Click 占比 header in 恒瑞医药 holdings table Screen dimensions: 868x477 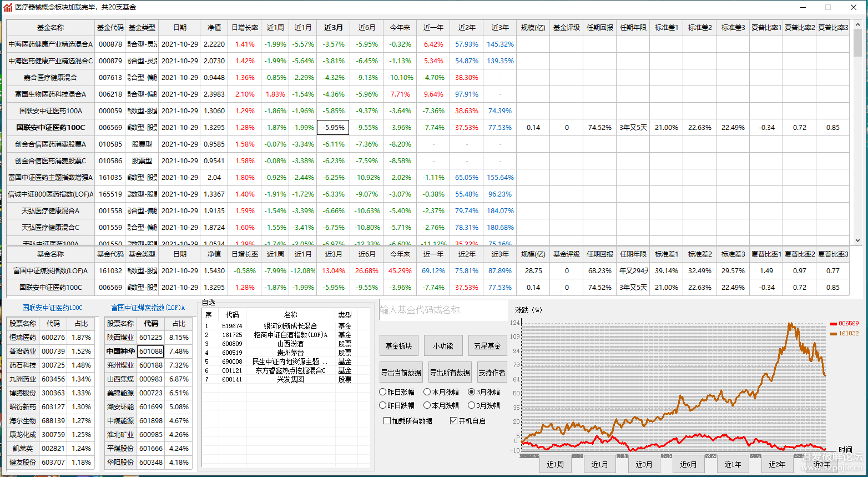pyautogui.click(x=81, y=323)
